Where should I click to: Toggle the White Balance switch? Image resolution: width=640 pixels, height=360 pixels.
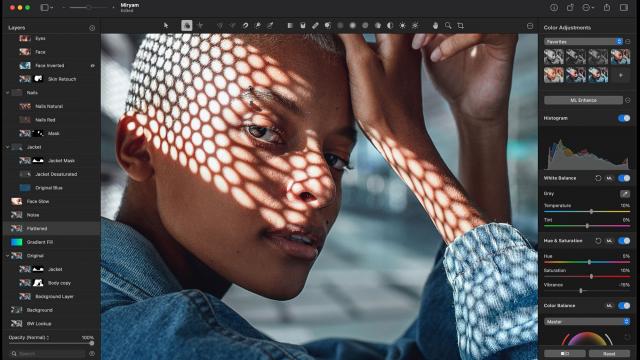pyautogui.click(x=624, y=178)
